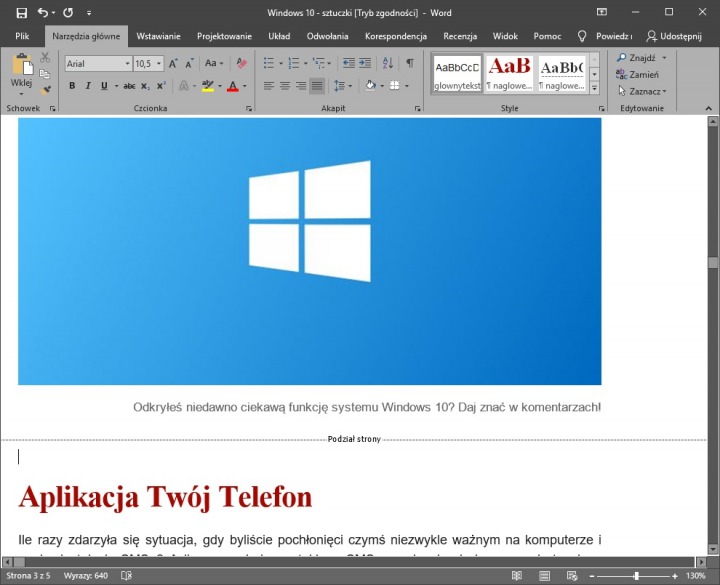720x585 pixels.
Task: Apply yellow text highlight color
Action: (208, 86)
